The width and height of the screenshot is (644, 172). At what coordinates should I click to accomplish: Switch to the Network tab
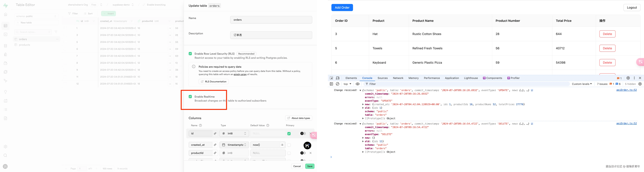(398, 78)
